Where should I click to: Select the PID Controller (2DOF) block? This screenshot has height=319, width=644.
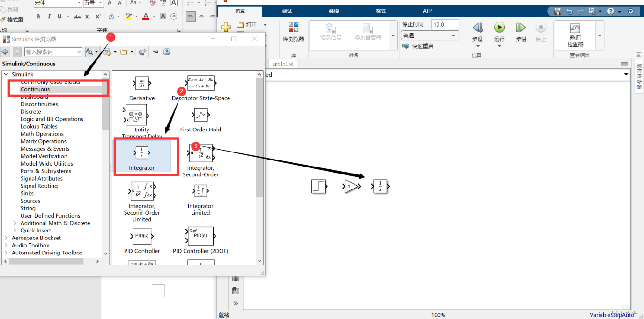tap(200, 241)
